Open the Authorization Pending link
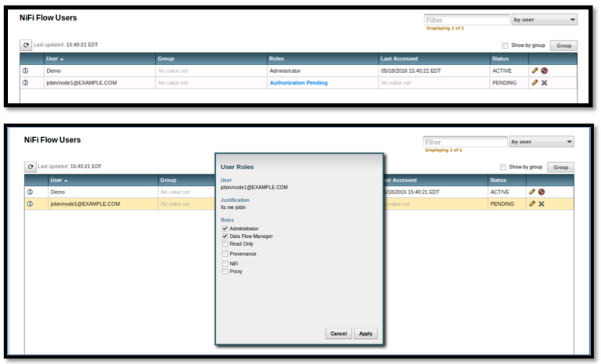The width and height of the screenshot is (601, 364). 298,83
